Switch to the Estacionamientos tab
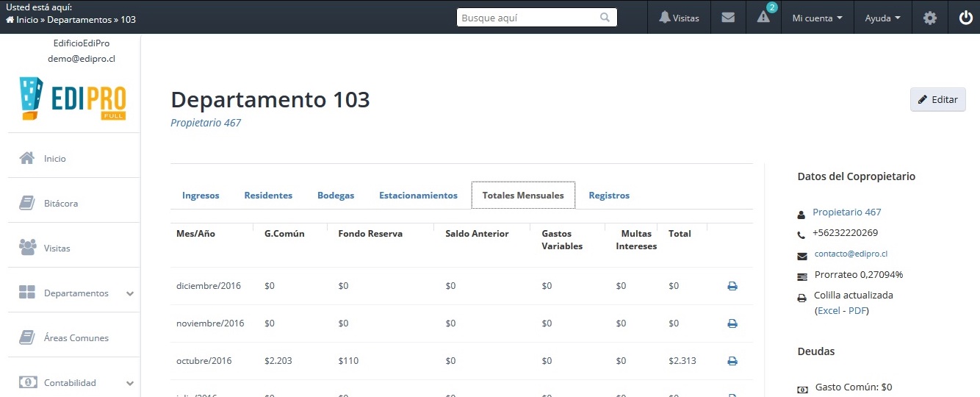 click(418, 196)
